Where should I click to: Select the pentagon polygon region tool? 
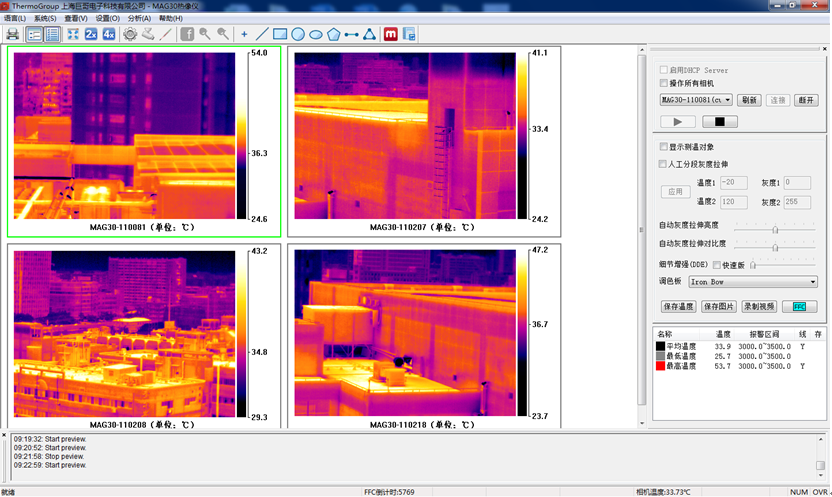point(334,34)
